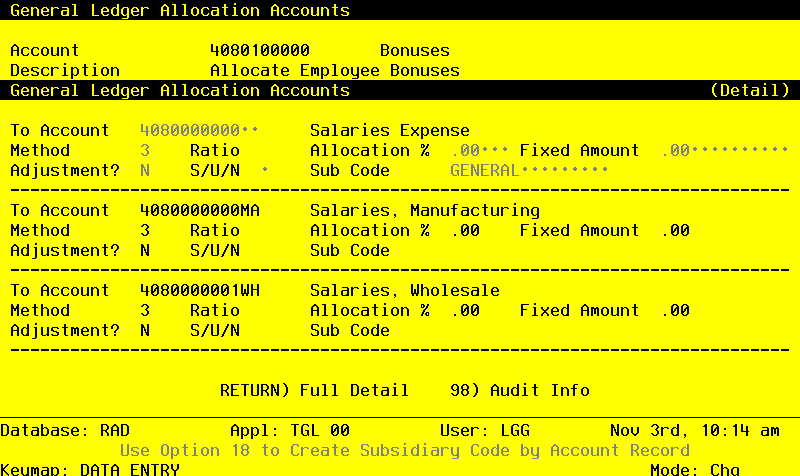Click Method 3 in Wholesale row
Viewport: 800px width, 476px height.
point(145,310)
